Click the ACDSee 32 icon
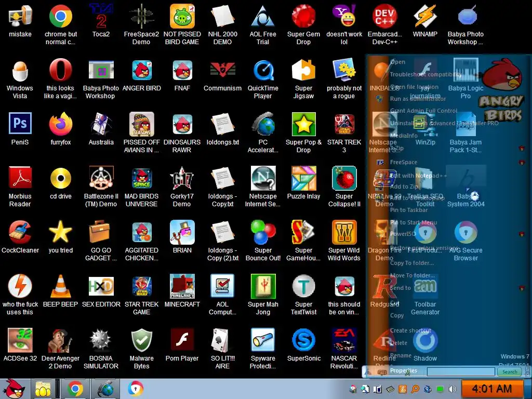Viewport: 532px width, 399px height. coord(20,340)
